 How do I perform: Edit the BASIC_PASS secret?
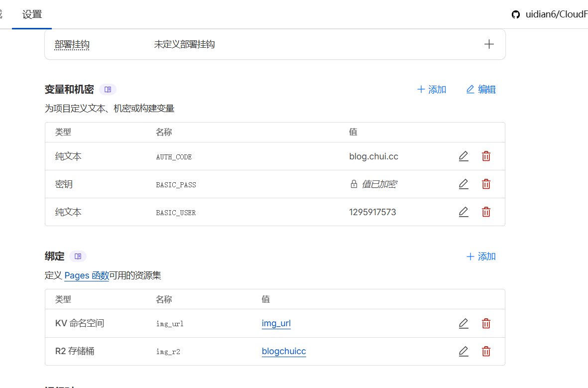(x=464, y=184)
